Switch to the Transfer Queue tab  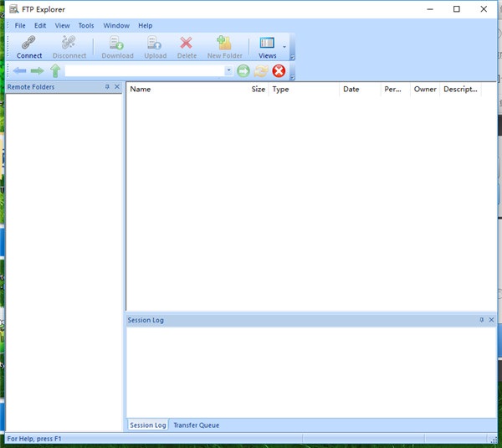(196, 425)
